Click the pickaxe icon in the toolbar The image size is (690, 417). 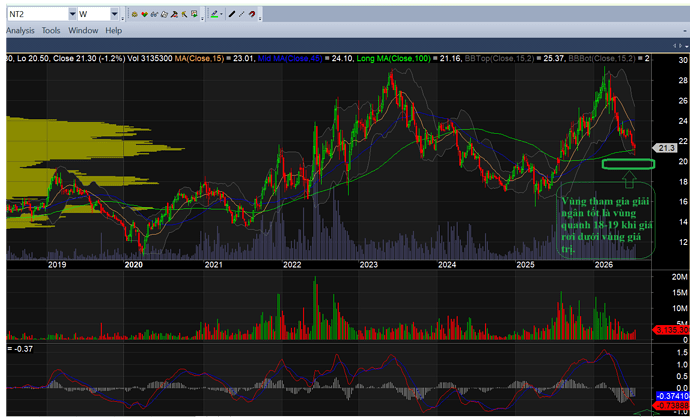pos(184,14)
